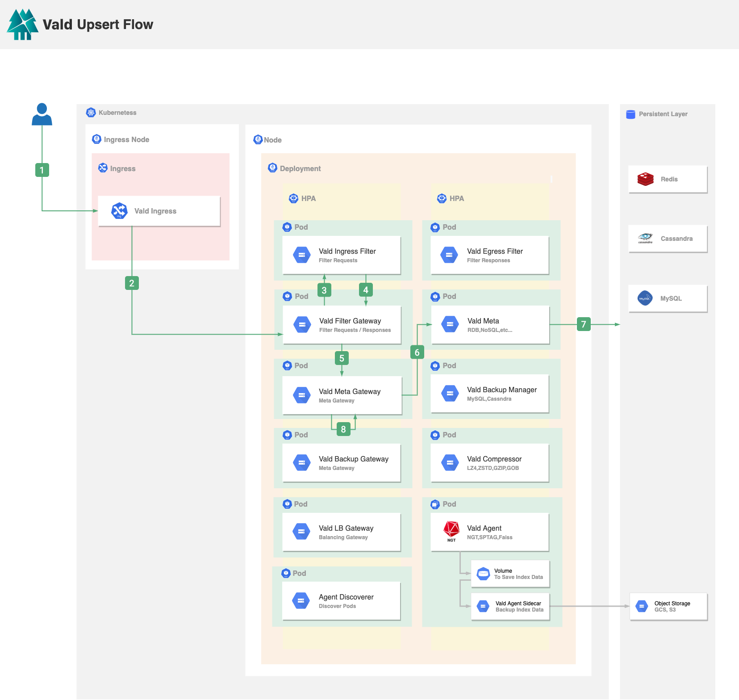
Task: Click the Vald Ingress Filter hexagon icon
Action: 302,255
